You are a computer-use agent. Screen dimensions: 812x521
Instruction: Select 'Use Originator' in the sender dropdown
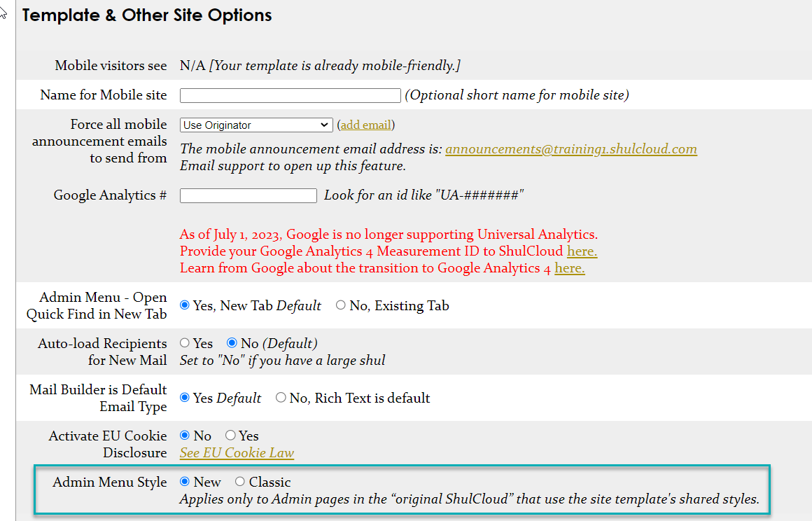255,125
